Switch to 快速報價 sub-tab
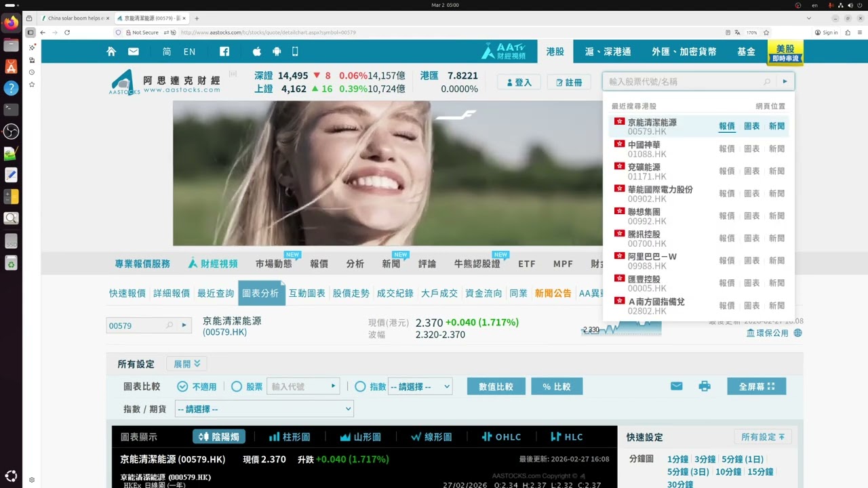 [x=127, y=293]
